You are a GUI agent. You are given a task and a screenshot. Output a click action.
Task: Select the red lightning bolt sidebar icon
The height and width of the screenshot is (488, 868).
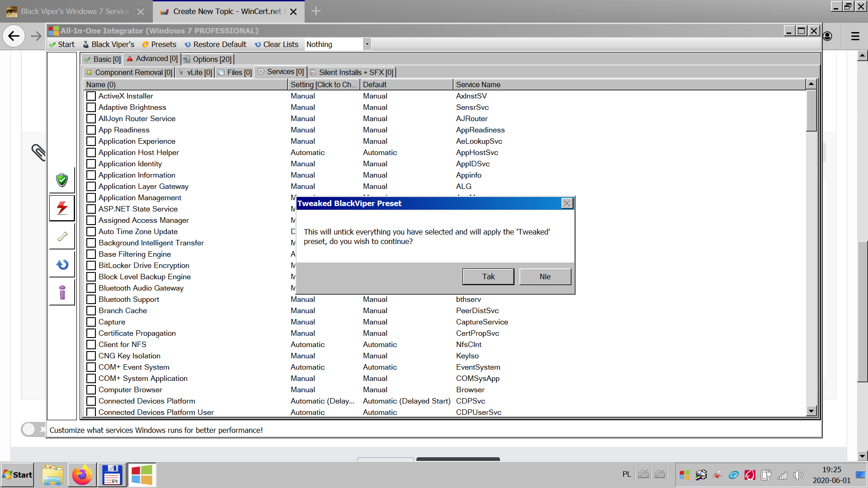62,207
